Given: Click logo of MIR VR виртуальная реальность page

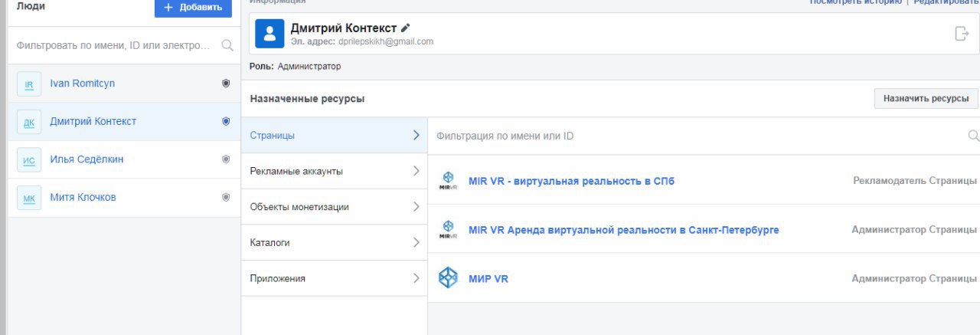Looking at the screenshot, I should [x=449, y=181].
